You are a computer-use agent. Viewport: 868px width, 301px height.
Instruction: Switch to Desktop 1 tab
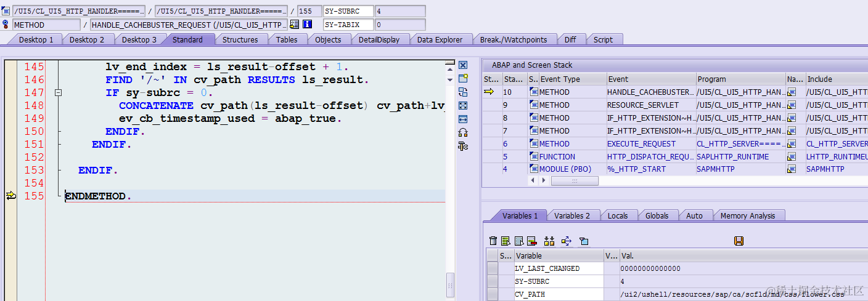36,39
